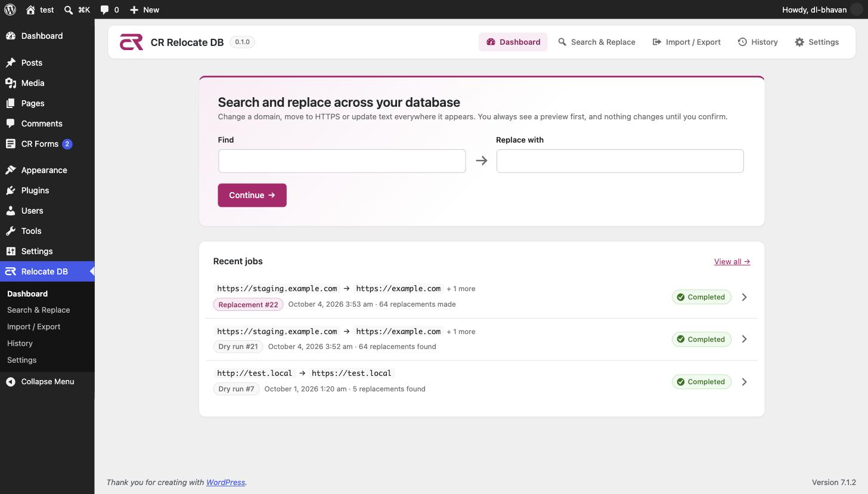Select the Relocate DB menu item
The height and width of the screenshot is (494, 868).
point(47,271)
